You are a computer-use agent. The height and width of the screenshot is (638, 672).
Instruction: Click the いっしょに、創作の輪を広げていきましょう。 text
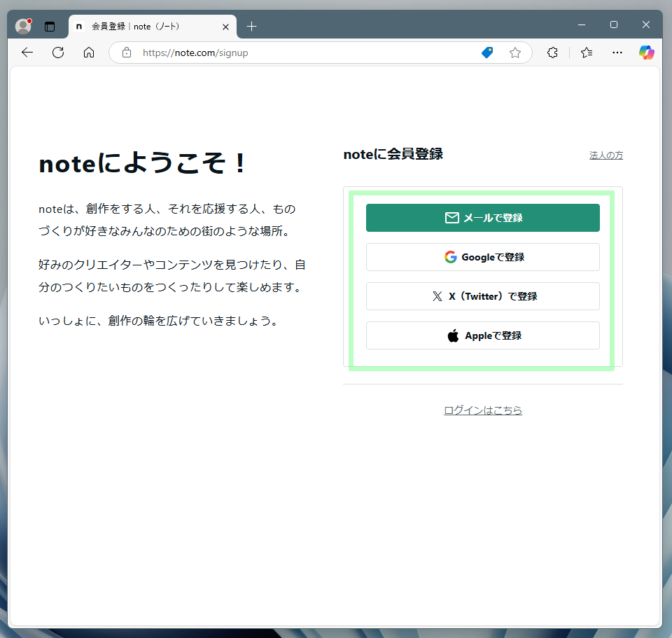pyautogui.click(x=159, y=321)
